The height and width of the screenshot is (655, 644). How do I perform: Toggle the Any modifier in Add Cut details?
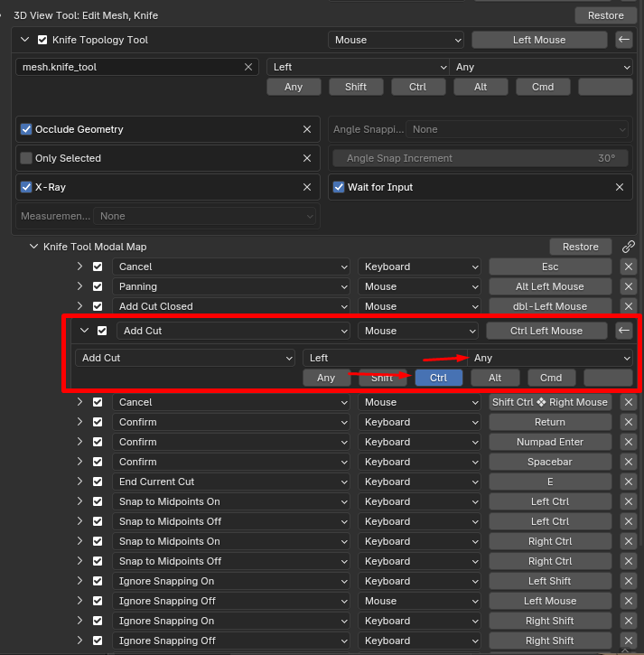pos(326,378)
